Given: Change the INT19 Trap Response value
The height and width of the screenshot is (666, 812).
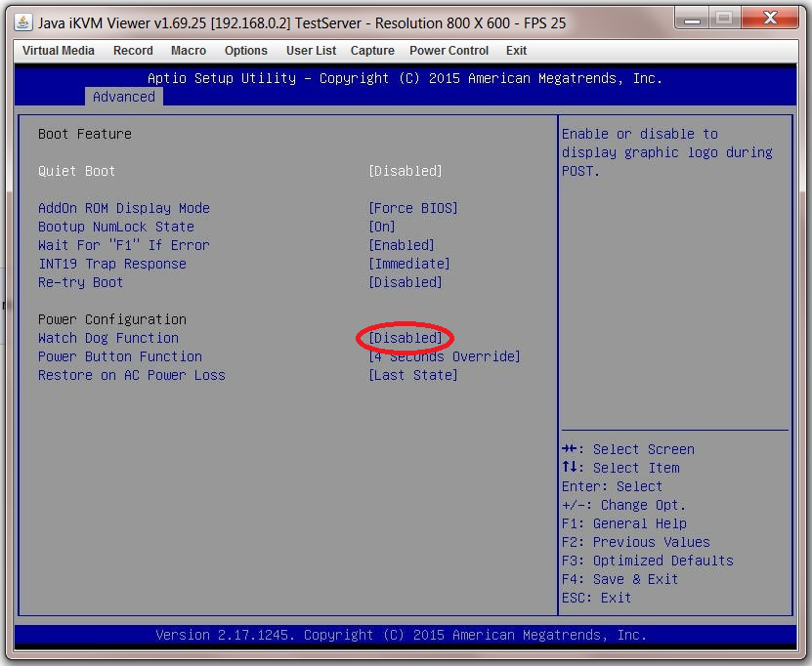Looking at the screenshot, I should (409, 264).
